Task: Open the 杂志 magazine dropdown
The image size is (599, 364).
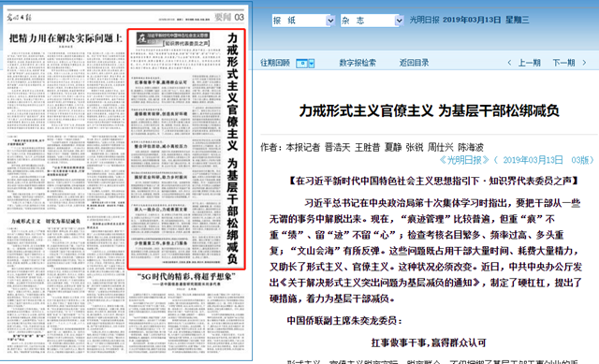Action: [x=373, y=21]
